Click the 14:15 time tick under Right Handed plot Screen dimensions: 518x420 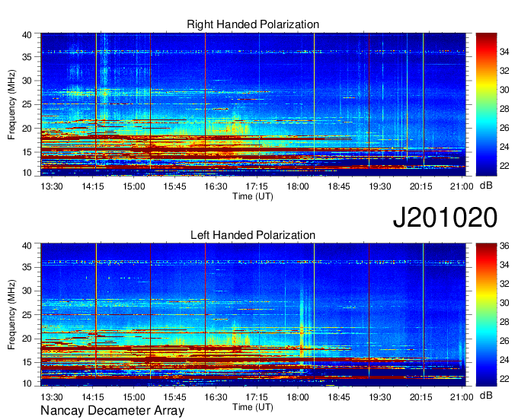93,186
